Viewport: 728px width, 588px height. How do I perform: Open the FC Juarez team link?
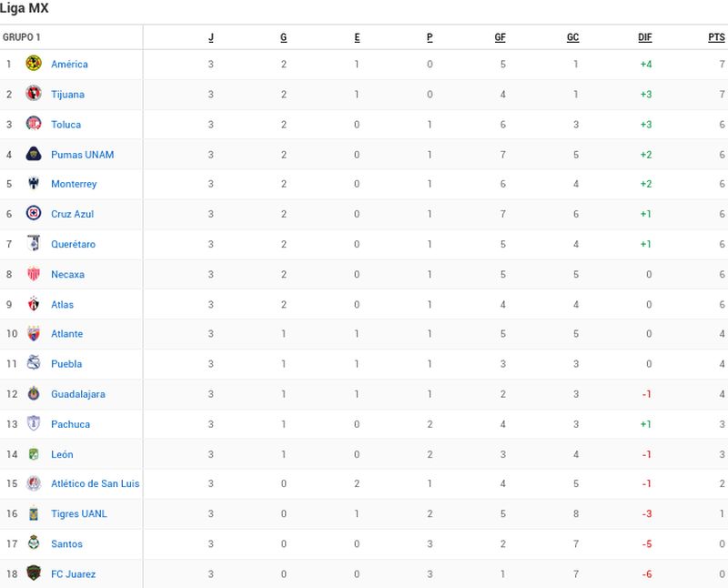coord(74,574)
